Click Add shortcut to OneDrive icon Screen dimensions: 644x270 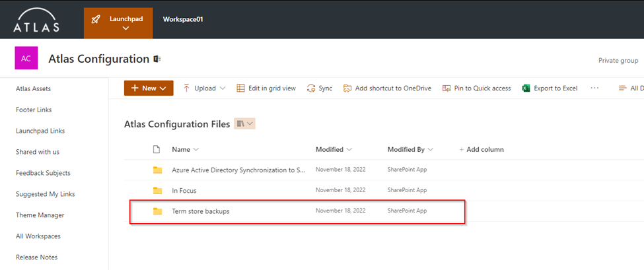click(347, 88)
